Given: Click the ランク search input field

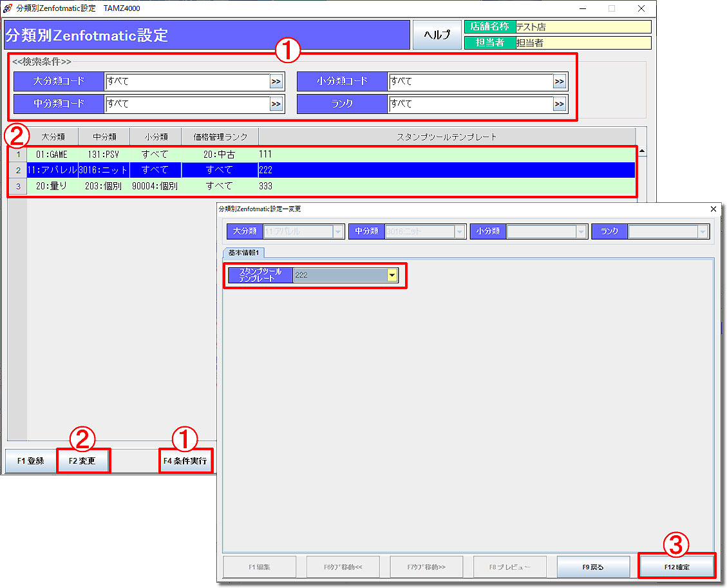Looking at the screenshot, I should [x=471, y=104].
